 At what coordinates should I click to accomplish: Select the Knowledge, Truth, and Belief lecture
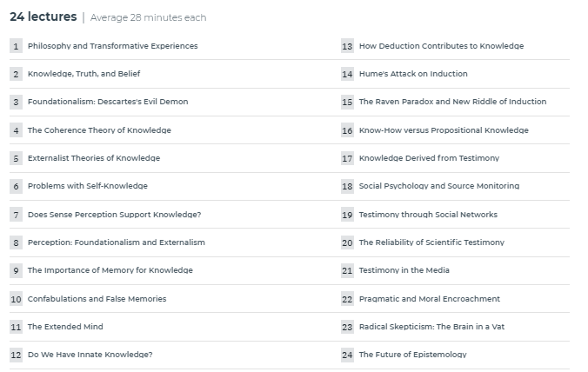click(84, 74)
